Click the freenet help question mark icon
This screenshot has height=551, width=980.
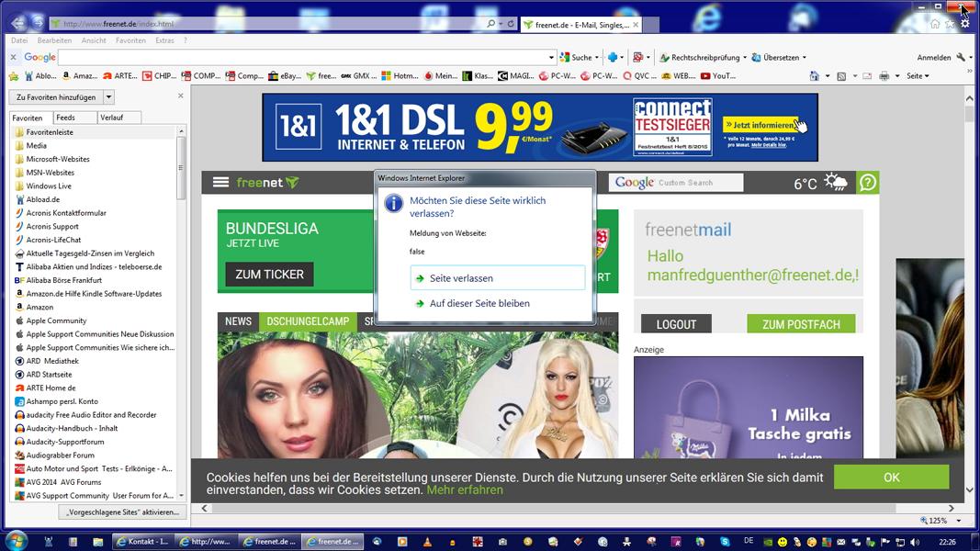coord(868,183)
